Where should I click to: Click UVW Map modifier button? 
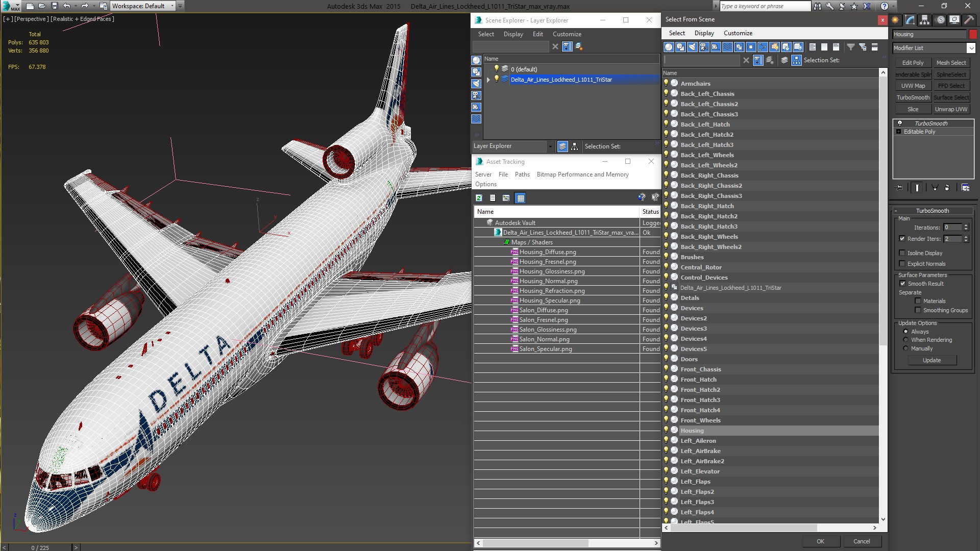[913, 86]
